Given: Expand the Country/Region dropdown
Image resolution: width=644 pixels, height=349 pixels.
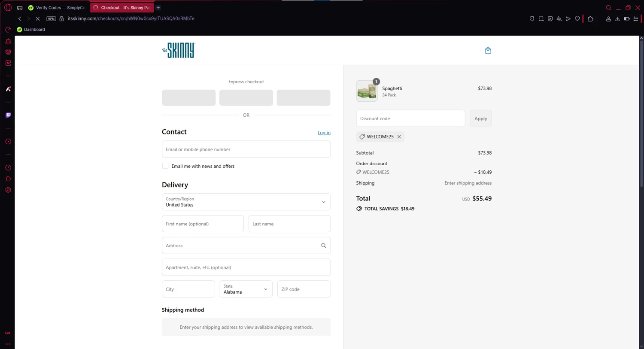Looking at the screenshot, I should tap(246, 202).
